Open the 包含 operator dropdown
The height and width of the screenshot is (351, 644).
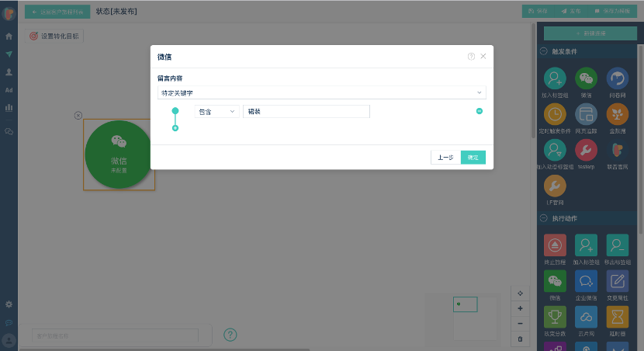coord(216,111)
